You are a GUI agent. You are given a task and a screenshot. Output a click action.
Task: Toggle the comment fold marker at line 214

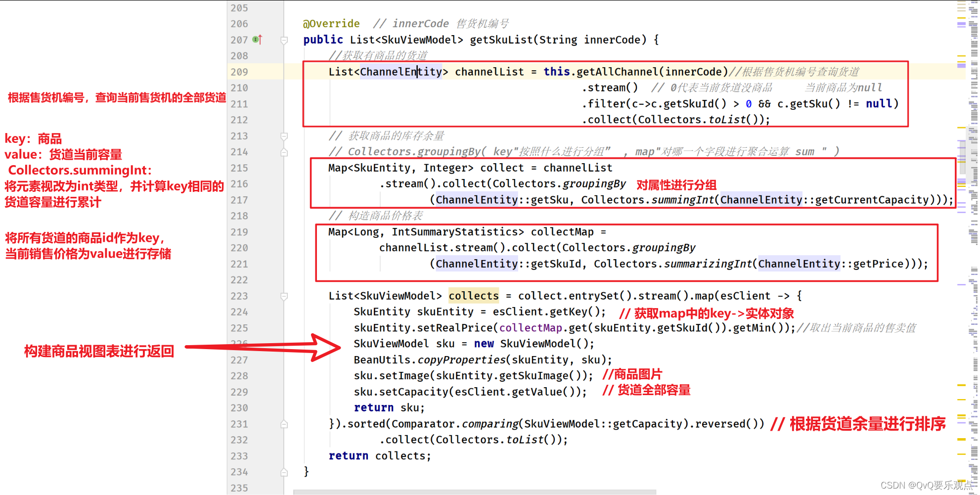point(284,152)
